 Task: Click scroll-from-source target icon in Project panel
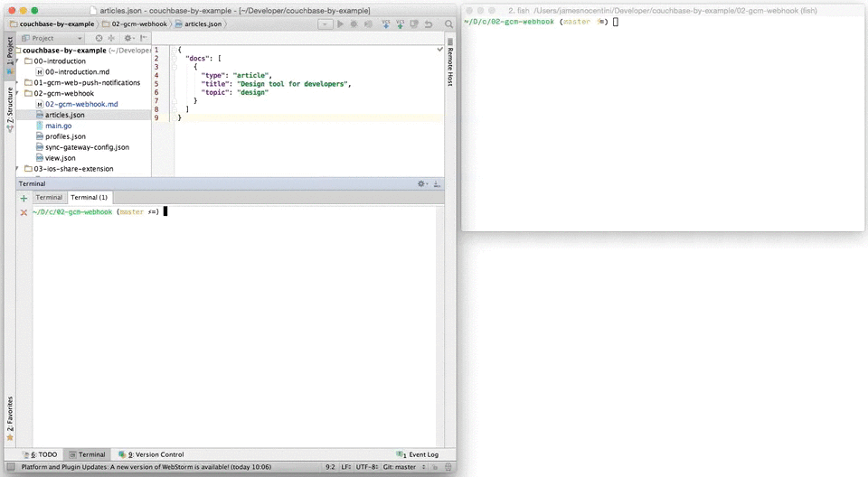pyautogui.click(x=99, y=38)
